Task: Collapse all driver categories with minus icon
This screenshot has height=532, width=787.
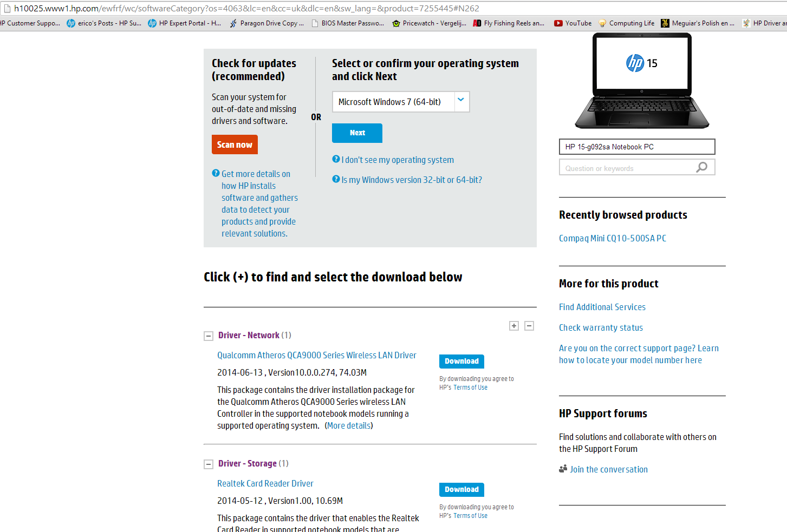Action: point(529,326)
